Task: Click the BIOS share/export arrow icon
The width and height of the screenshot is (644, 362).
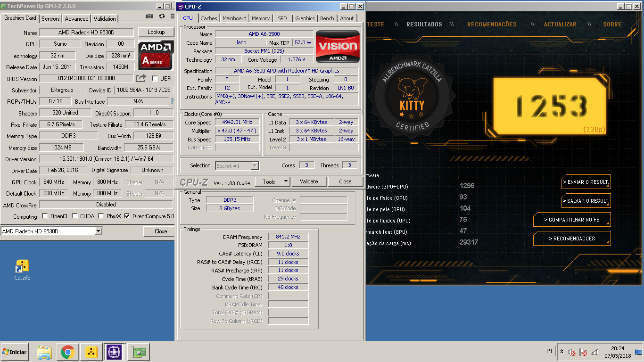Action: [x=141, y=78]
